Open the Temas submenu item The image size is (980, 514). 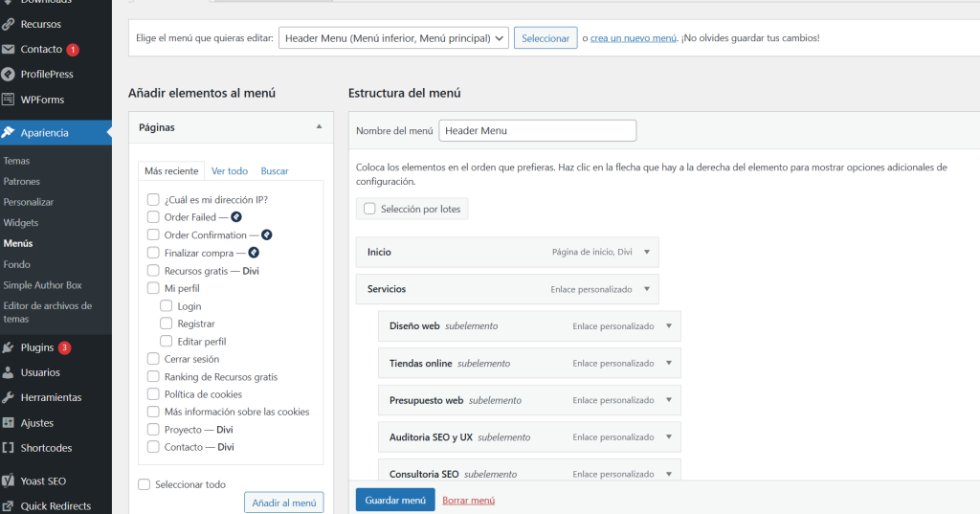[x=16, y=161]
